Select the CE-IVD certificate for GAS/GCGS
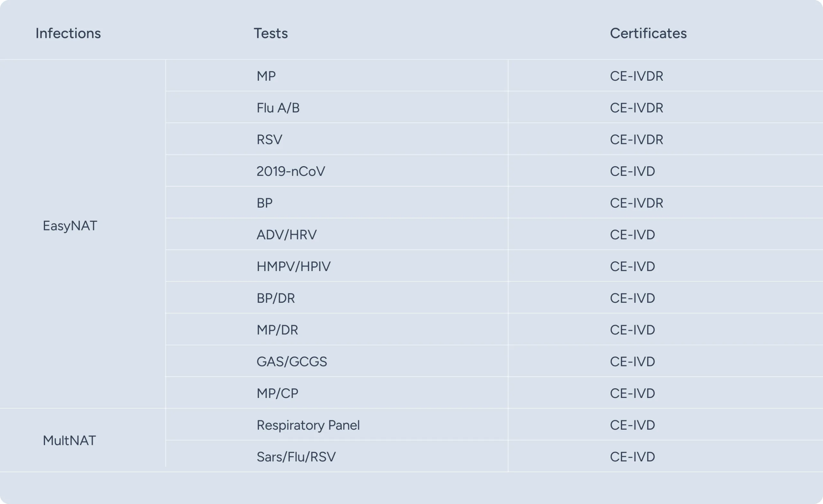 pos(632,362)
